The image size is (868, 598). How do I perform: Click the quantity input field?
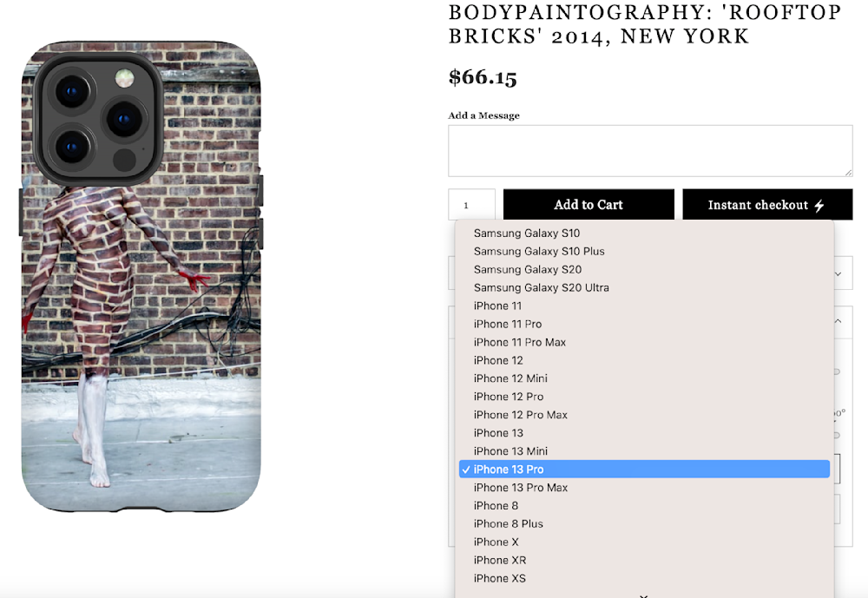point(471,206)
